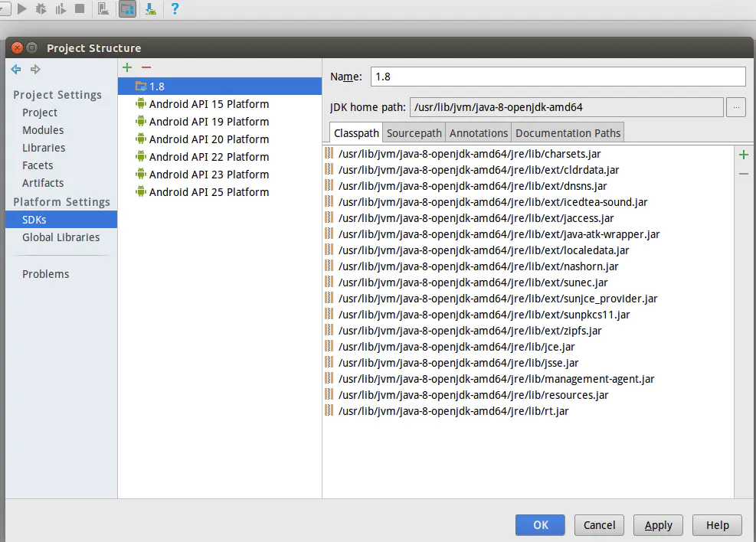Select Android API 25 Platform
The width and height of the screenshot is (756, 542).
[x=220, y=191]
